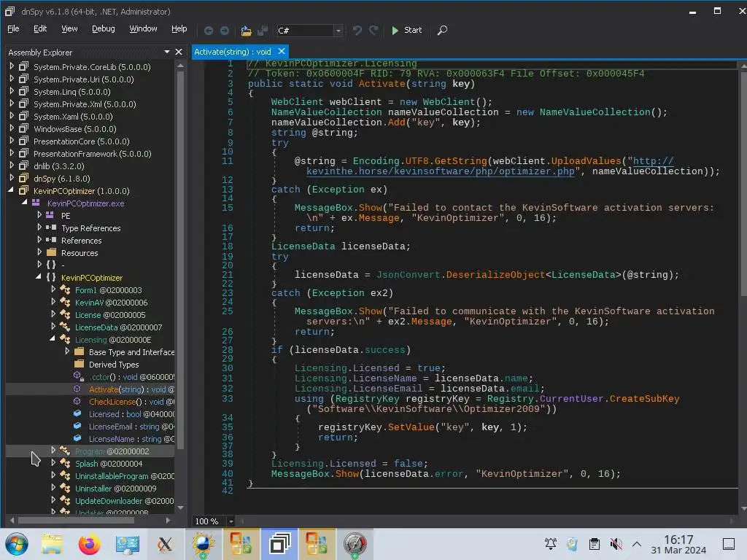Open the optimizer.php URL link in code
The width and height of the screenshot is (747, 560).
440,171
